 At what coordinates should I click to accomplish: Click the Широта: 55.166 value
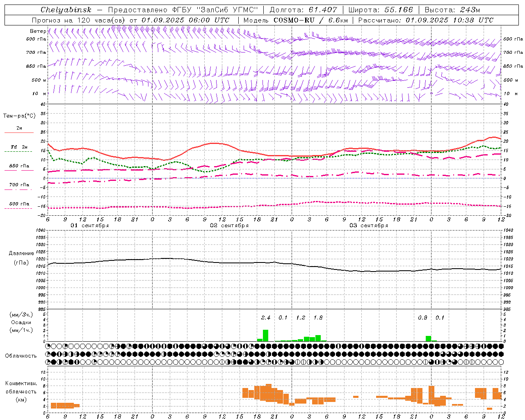[x=381, y=10]
